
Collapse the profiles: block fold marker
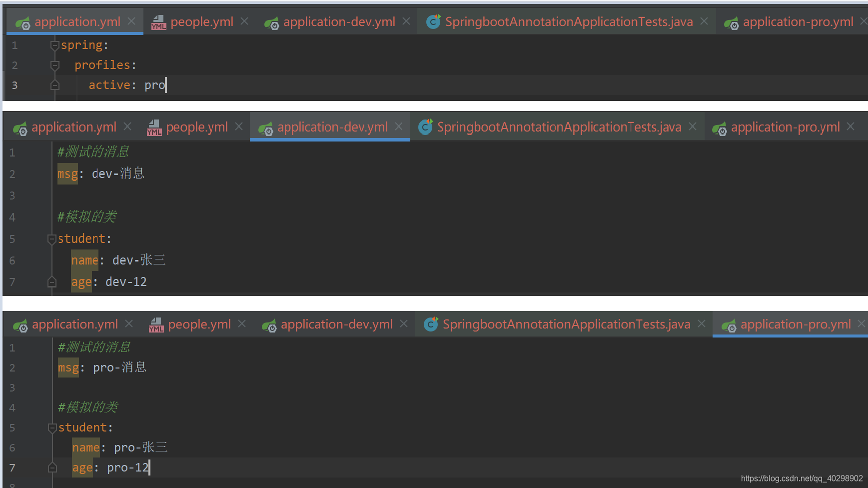tap(55, 65)
